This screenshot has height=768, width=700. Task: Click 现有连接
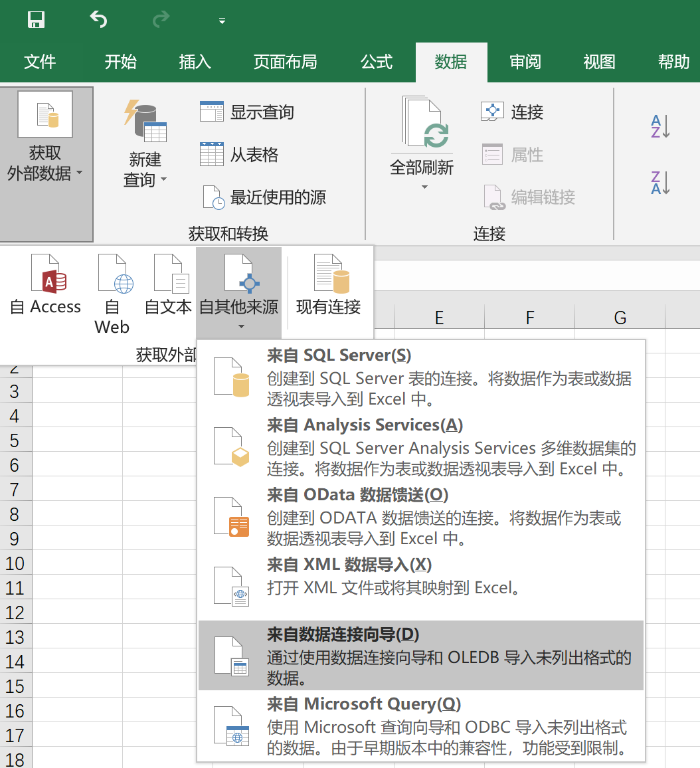[329, 284]
